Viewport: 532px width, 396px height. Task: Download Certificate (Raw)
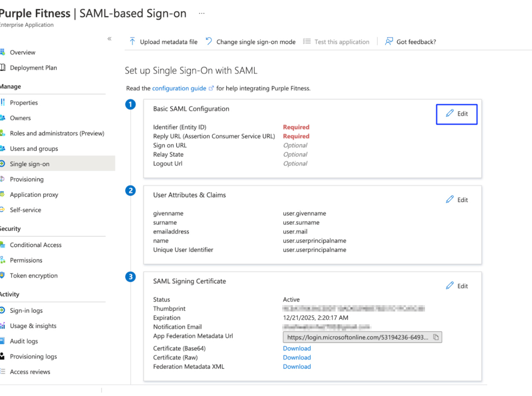(297, 357)
